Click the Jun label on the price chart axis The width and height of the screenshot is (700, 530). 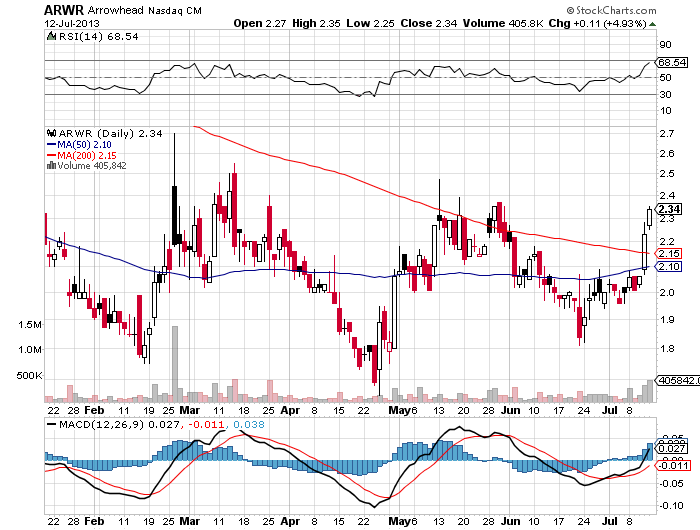tap(510, 410)
